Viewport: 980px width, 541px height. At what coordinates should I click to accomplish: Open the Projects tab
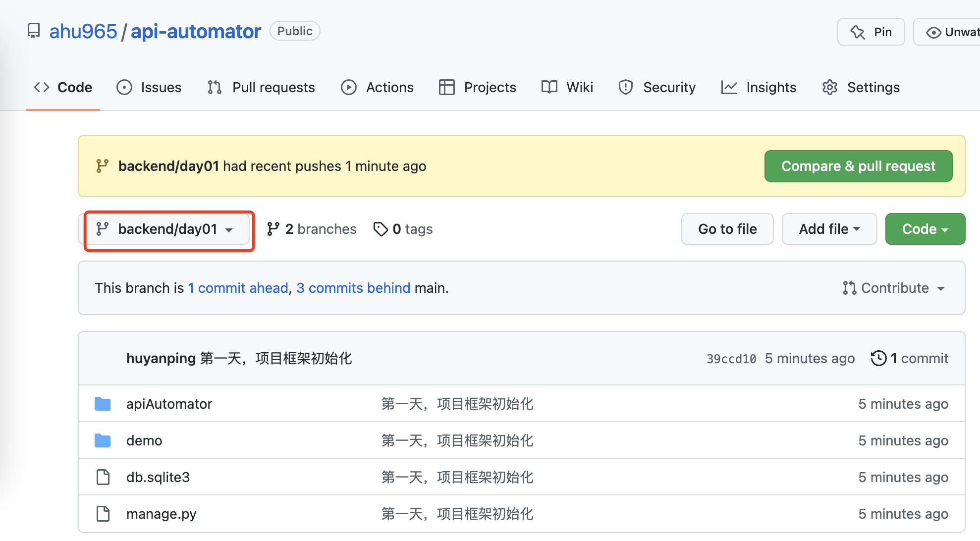478,87
